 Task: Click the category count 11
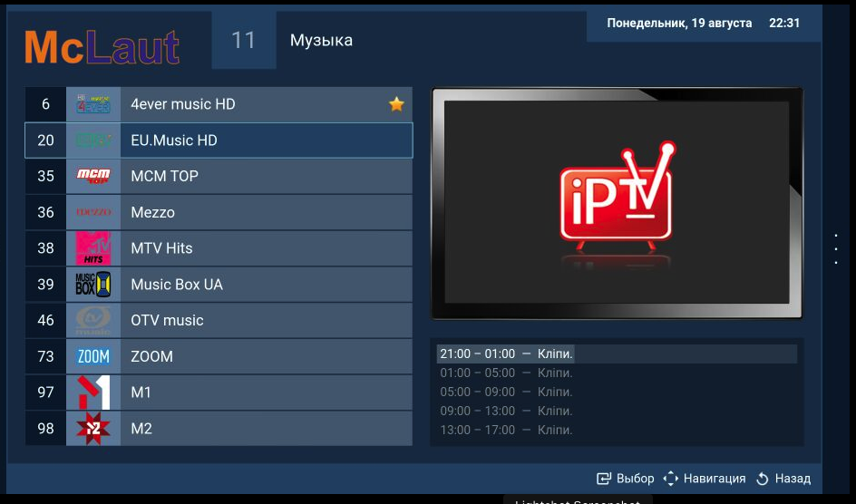[244, 40]
